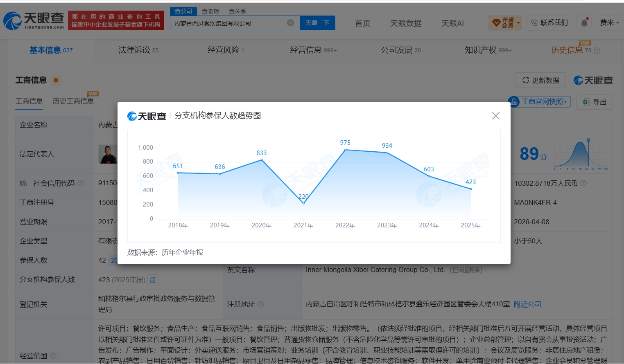Click the English name Inner Mongolia Xibei Catering Group
The width and height of the screenshot is (624, 364).
pos(375,270)
